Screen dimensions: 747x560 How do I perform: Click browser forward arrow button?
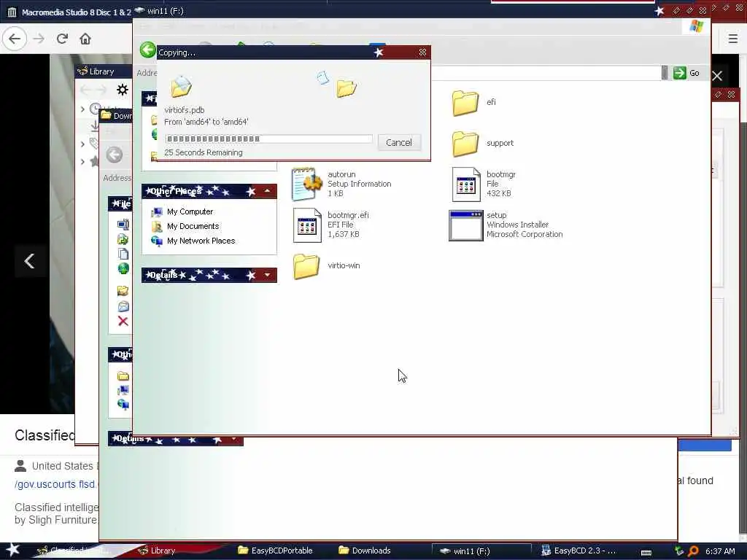click(39, 39)
